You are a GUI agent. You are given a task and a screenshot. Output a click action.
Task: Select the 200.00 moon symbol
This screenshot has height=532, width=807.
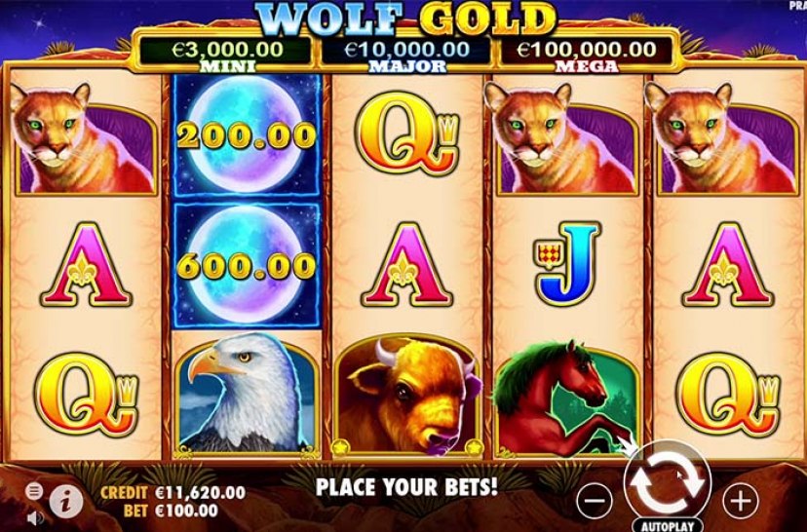[x=247, y=135]
